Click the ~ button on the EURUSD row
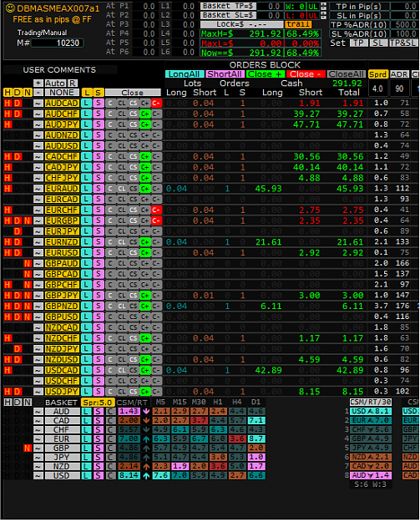Viewport: 420px width, 522px height. [x=38, y=253]
